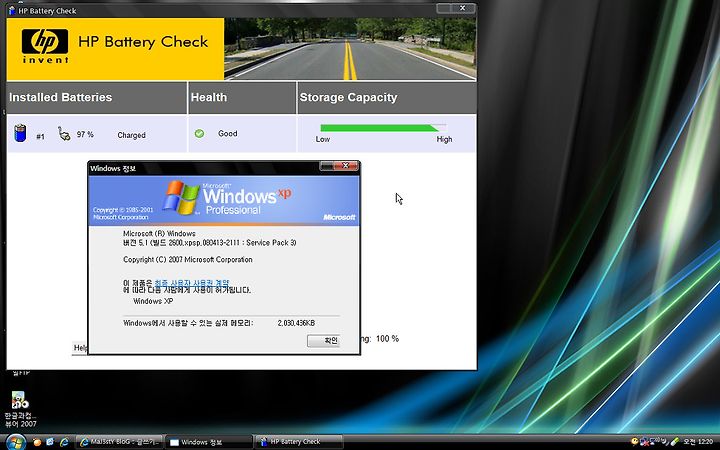Click the Low label under capacity bar
The image size is (720, 450).
click(x=322, y=139)
